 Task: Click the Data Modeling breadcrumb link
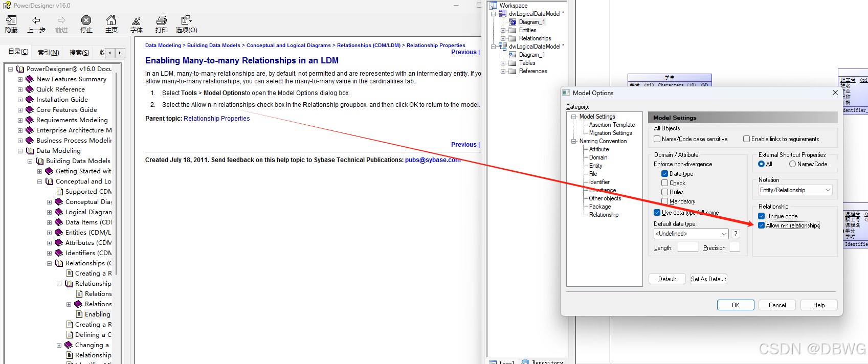tap(163, 45)
